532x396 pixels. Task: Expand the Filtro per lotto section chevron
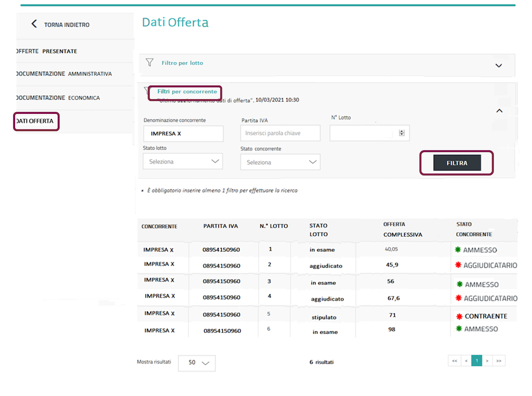pos(499,66)
